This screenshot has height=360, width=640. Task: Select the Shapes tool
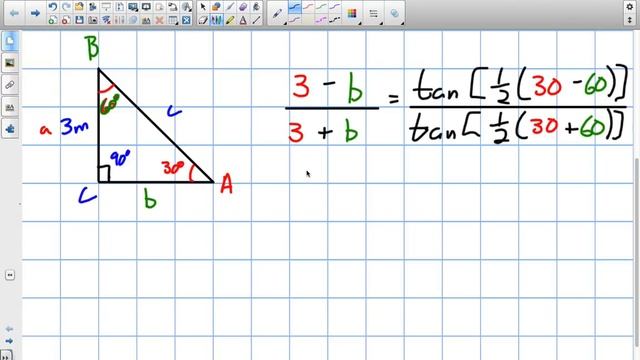point(216,7)
